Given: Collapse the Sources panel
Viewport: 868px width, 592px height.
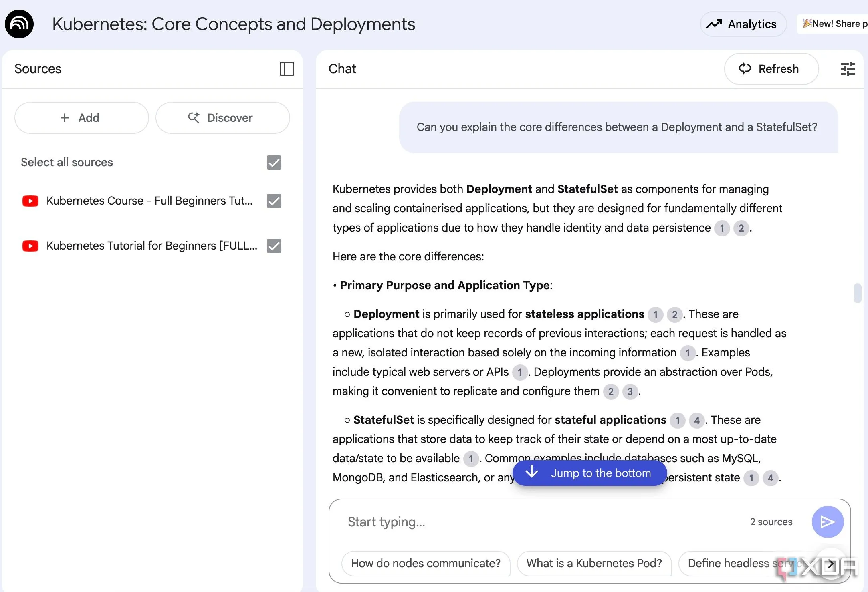Looking at the screenshot, I should pos(287,69).
